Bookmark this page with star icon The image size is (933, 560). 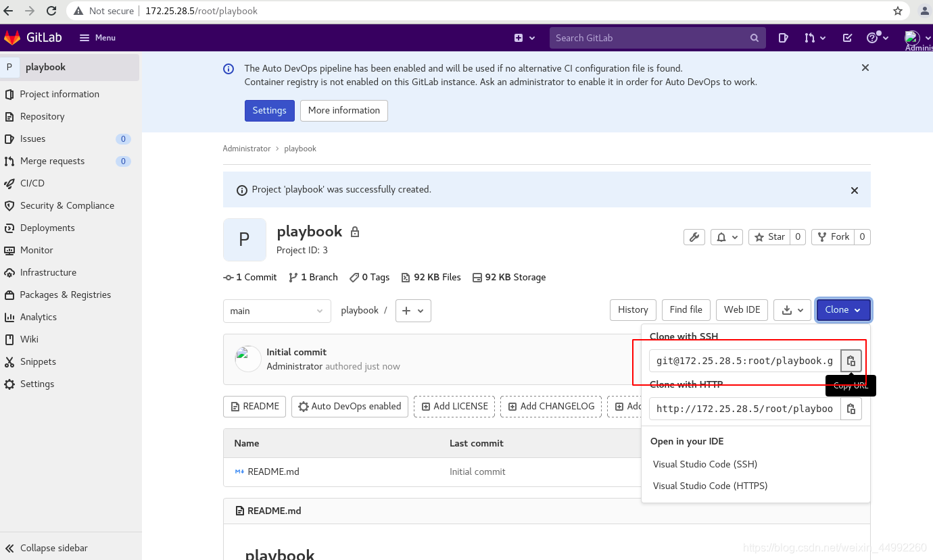coord(897,11)
